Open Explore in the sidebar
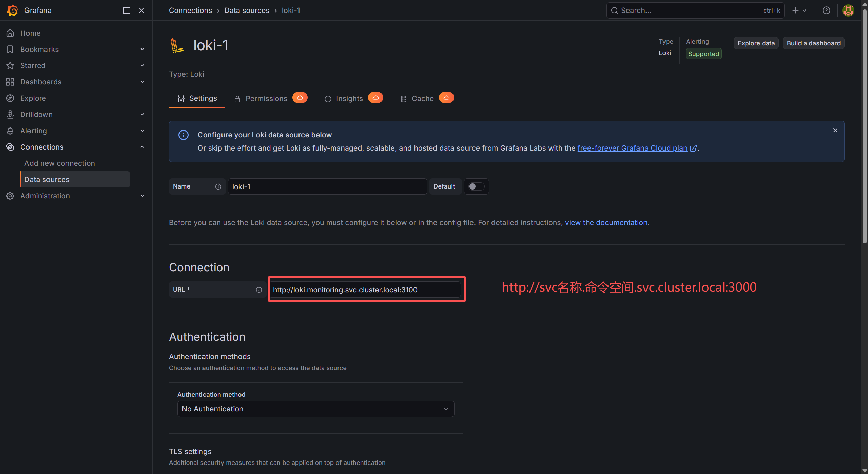 tap(33, 98)
